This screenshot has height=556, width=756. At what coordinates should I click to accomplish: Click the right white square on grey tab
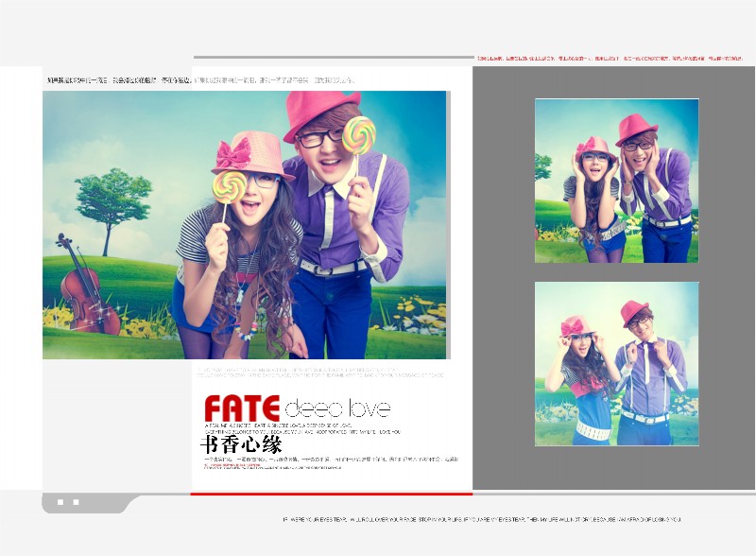pyautogui.click(x=76, y=502)
